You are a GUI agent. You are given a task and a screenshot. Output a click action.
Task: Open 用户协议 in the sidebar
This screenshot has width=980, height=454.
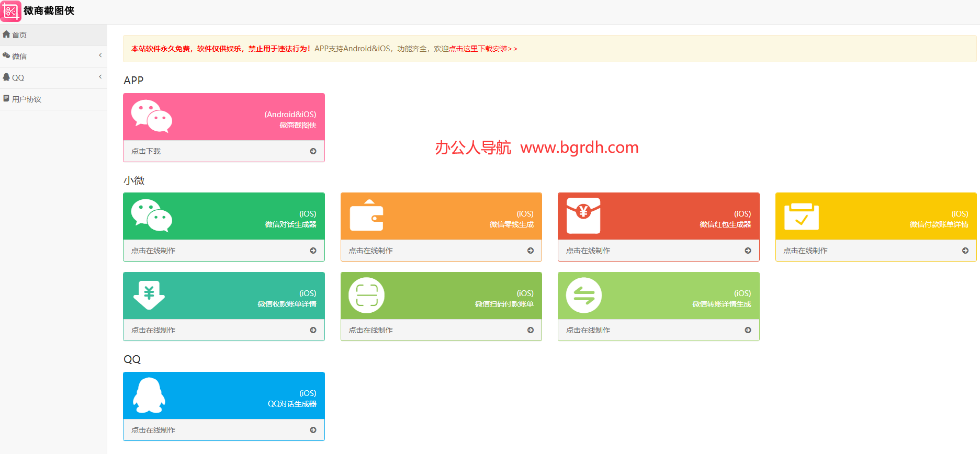(x=26, y=99)
